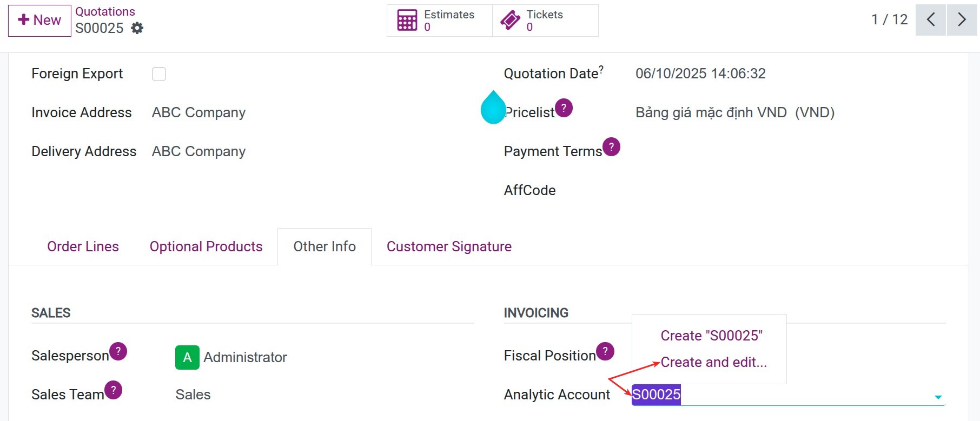Click the INVOICING section heading
Image resolution: width=980 pixels, height=421 pixels.
(x=536, y=313)
